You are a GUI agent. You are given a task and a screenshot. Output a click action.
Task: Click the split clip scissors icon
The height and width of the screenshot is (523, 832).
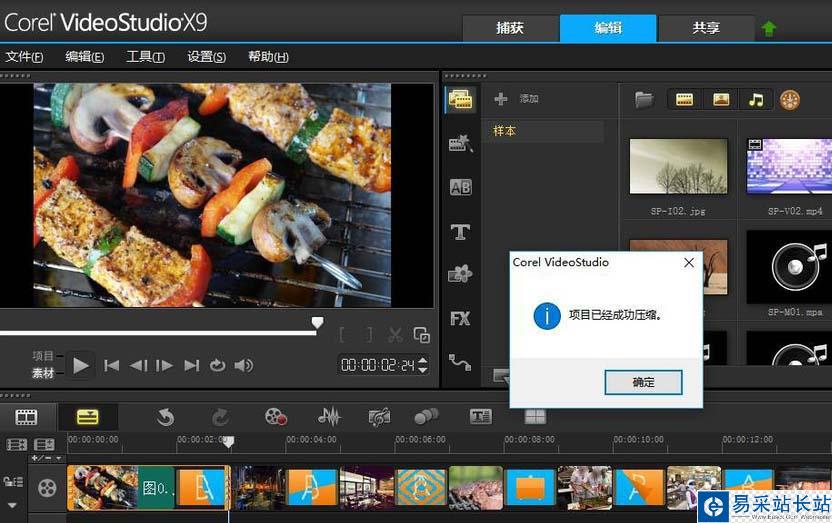click(395, 335)
